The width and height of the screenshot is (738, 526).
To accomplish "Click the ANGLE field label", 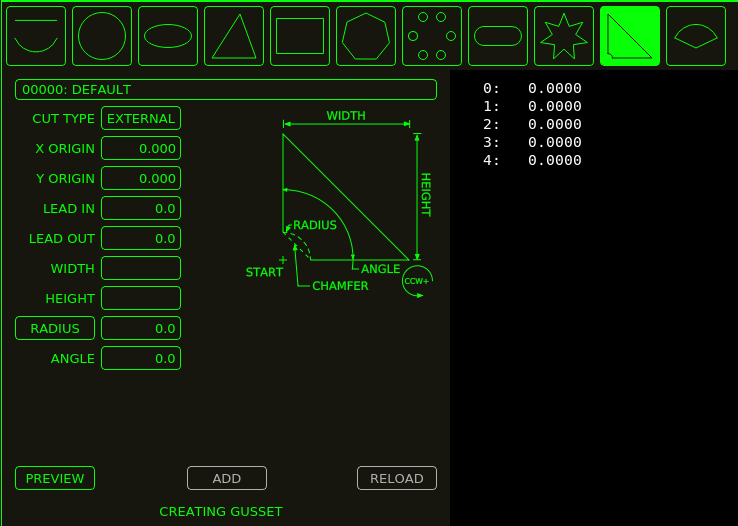I will coord(72,359).
